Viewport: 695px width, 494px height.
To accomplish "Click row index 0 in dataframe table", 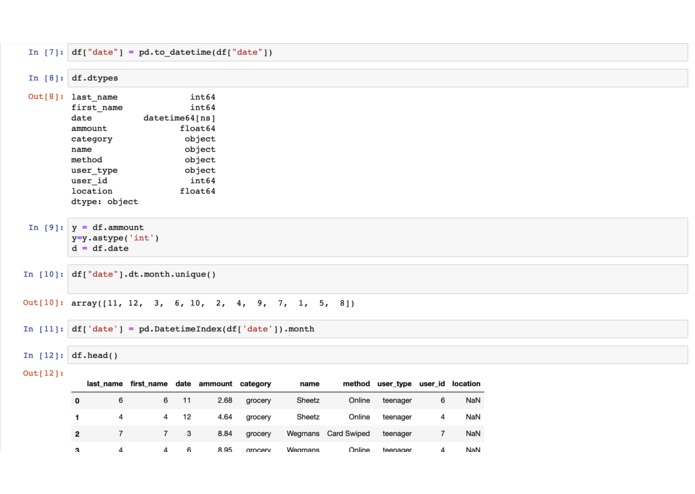I will [77, 401].
